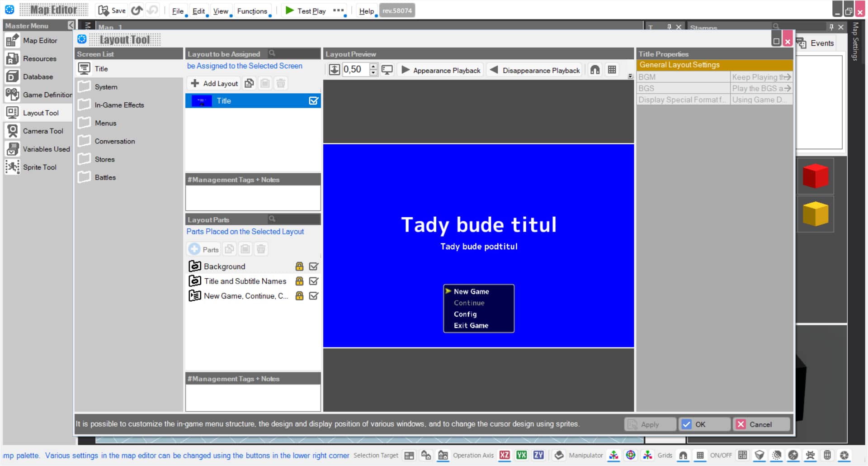Open Layout Preview toolbar overflow arrow
Viewport: 868px width, 466px height.
point(631,76)
